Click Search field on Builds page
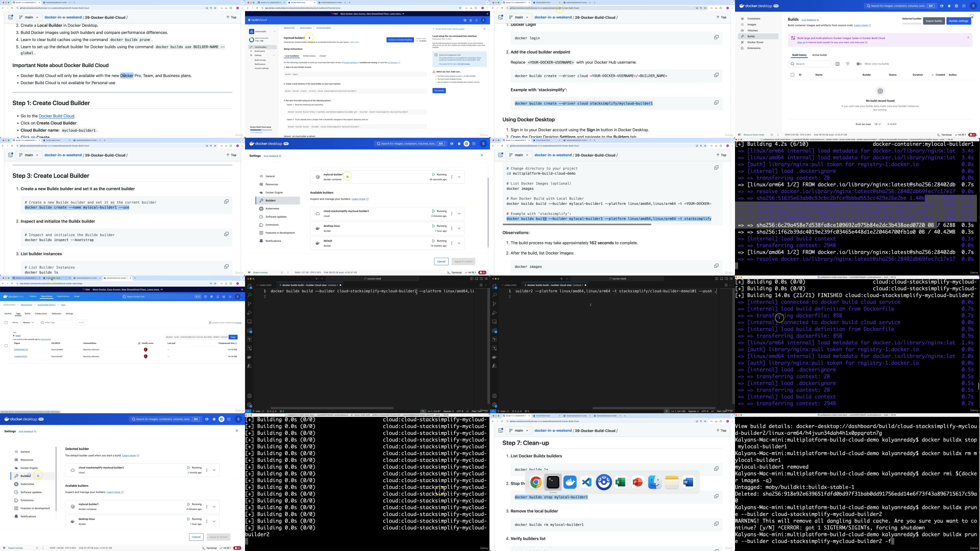980x551 pixels. (x=809, y=64)
